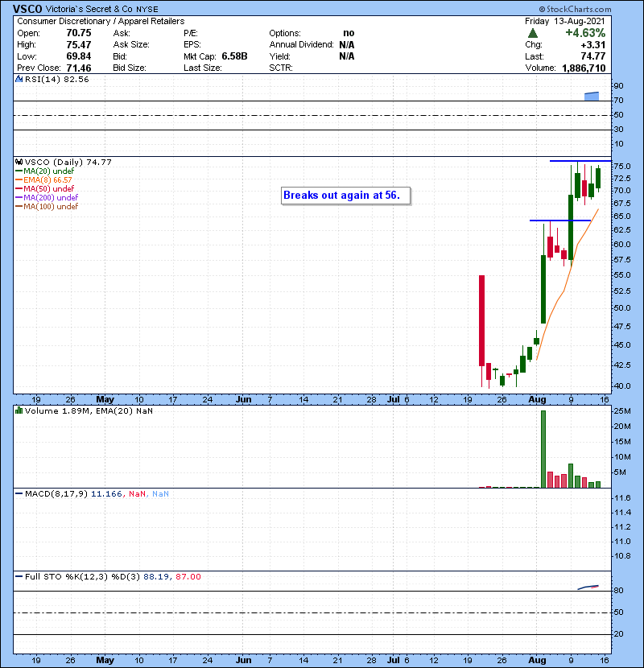Screen dimensions: 644x668
Task: Click the Options 'no' value
Action: (349, 33)
